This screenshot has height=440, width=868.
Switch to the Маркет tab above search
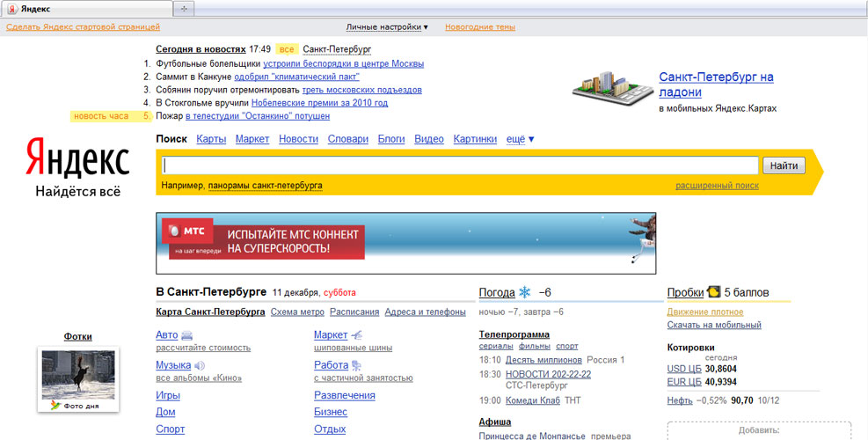252,139
